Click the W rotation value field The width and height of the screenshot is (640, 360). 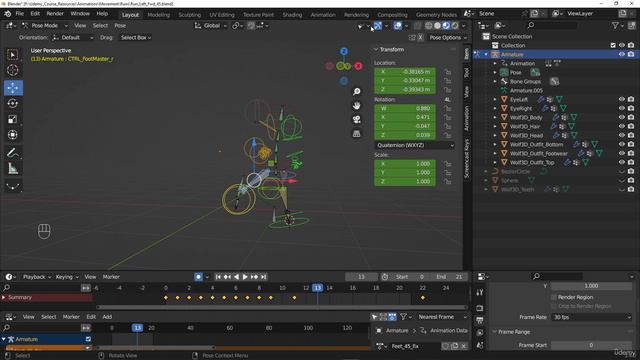(405, 109)
